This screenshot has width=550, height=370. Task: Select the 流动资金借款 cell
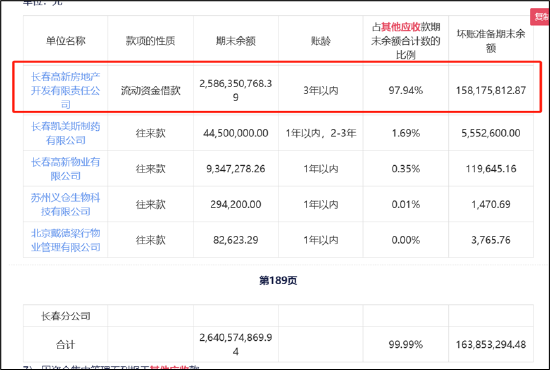[x=150, y=90]
